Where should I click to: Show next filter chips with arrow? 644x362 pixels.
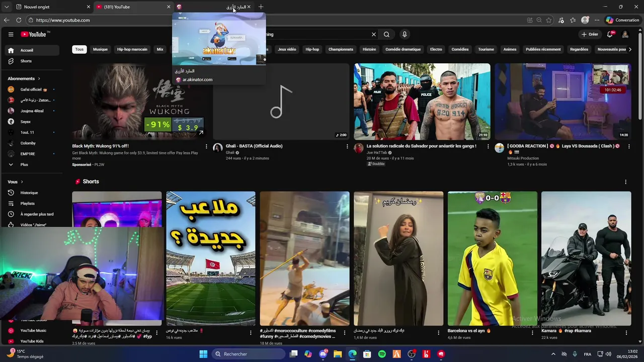point(630,49)
